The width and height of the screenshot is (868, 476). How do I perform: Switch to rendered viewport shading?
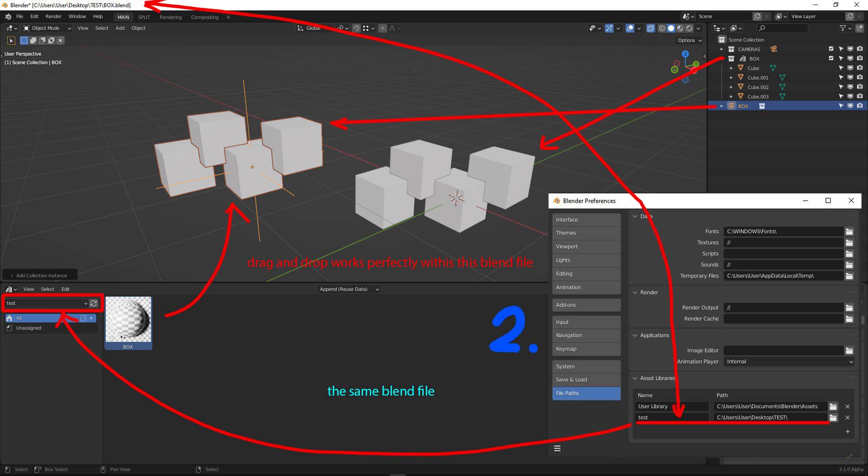coord(689,28)
